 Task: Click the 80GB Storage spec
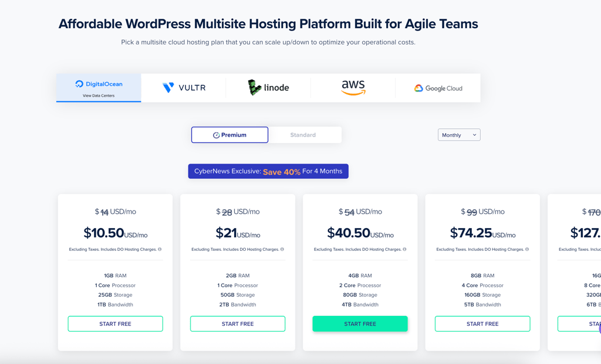(360, 295)
